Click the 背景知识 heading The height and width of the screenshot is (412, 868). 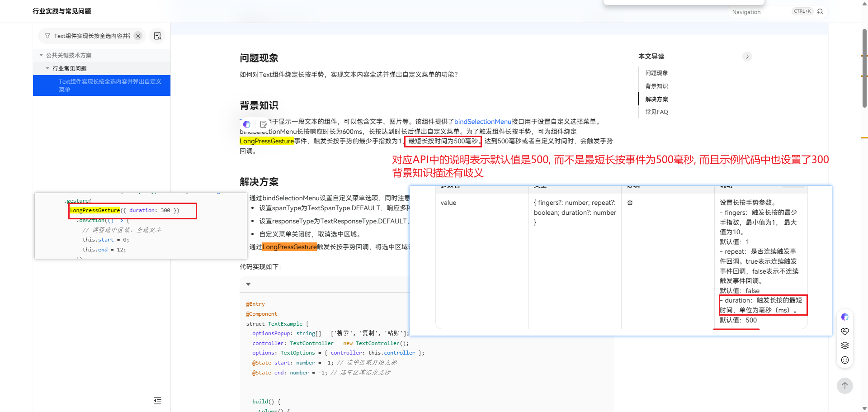click(x=259, y=105)
